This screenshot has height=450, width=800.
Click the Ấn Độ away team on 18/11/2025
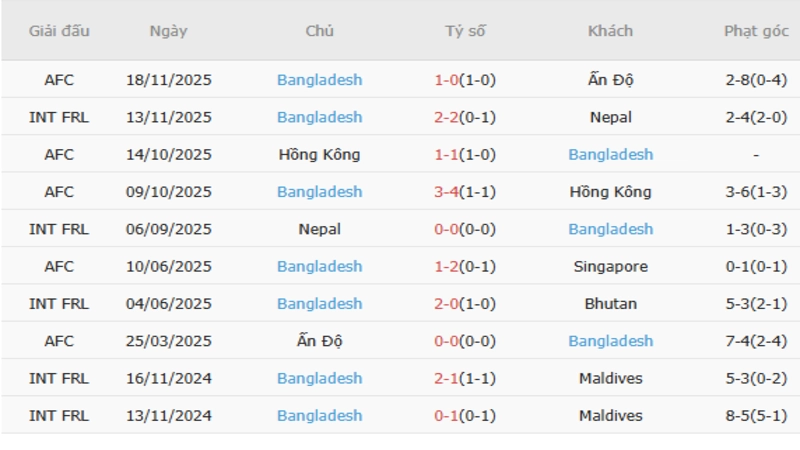point(610,80)
